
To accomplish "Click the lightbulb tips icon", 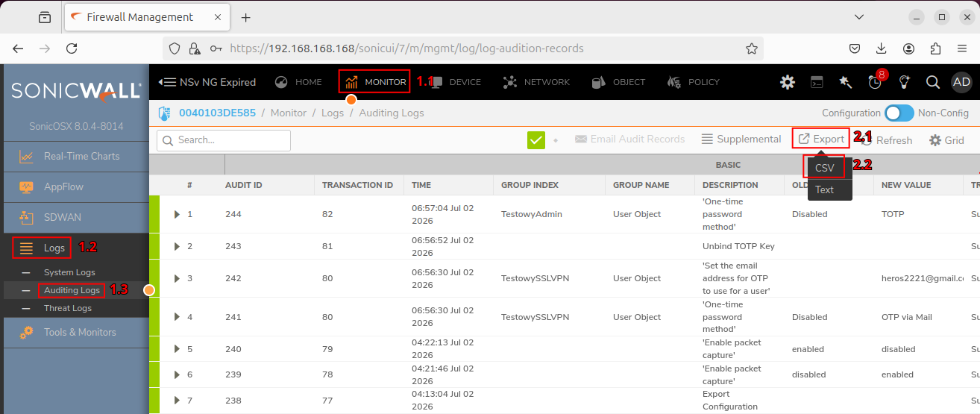I will click(904, 82).
